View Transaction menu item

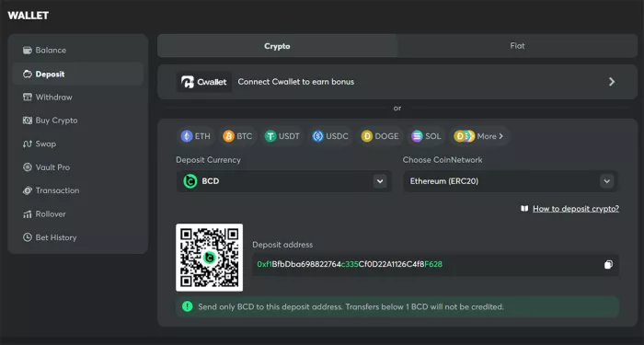[78, 190]
